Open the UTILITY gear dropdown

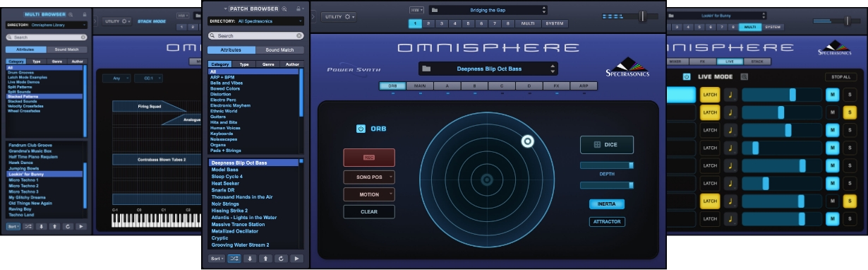pyautogui.click(x=339, y=16)
